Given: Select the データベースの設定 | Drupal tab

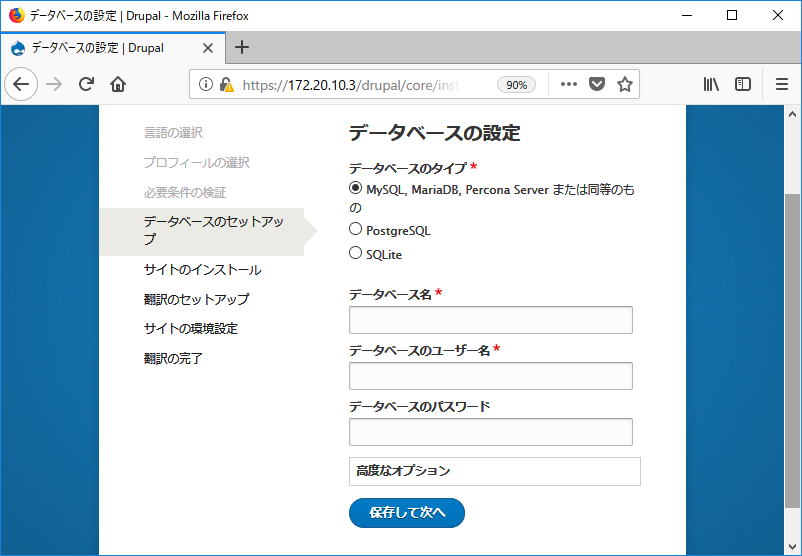Looking at the screenshot, I should pyautogui.click(x=113, y=48).
